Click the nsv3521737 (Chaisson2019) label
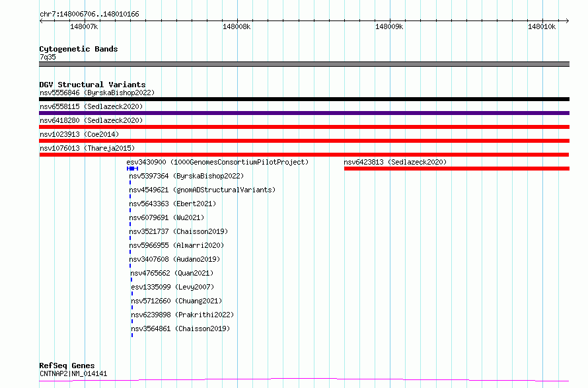 (x=178, y=231)
